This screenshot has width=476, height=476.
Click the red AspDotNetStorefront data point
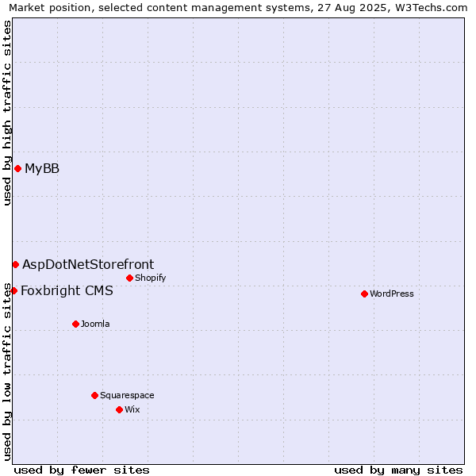click(16, 265)
